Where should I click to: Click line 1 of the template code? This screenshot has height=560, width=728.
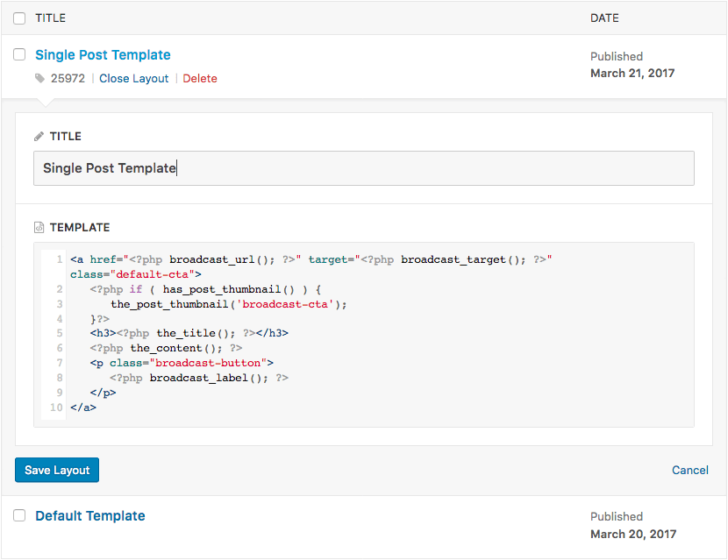click(x=311, y=266)
